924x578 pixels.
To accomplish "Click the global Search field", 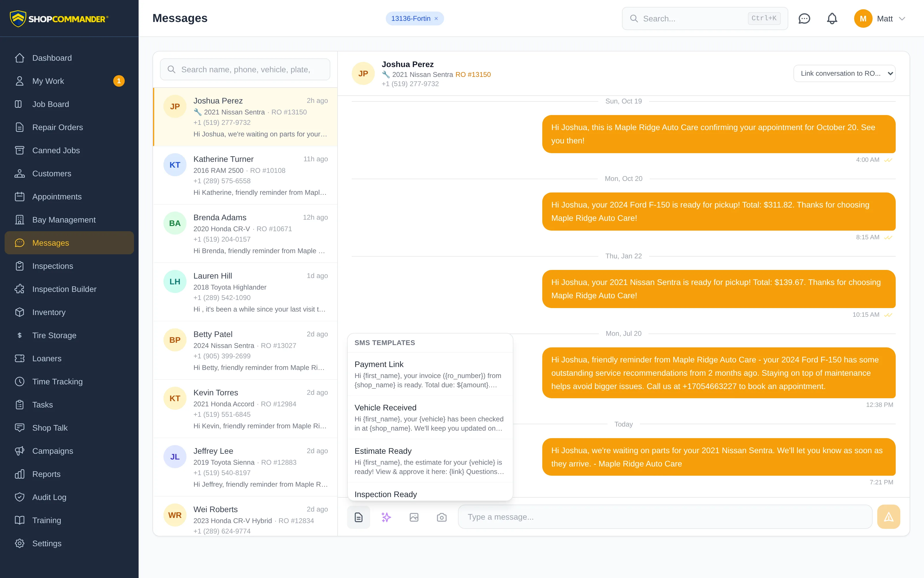I will tap(705, 18).
